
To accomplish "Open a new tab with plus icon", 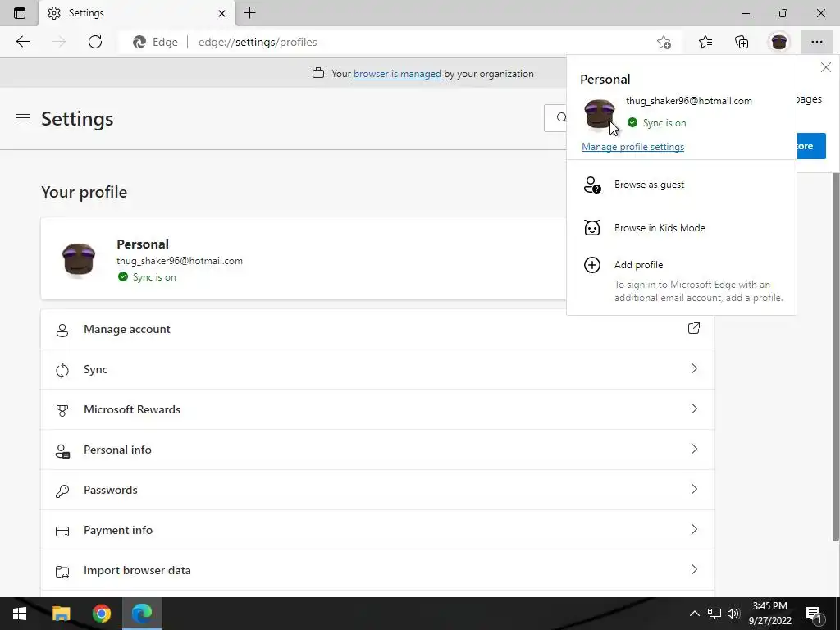I will point(249,13).
